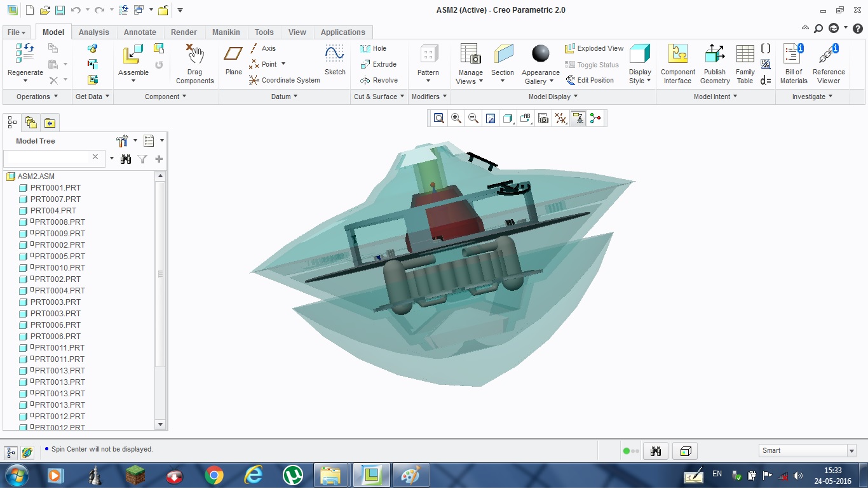Switch to the Manikin tab
Image resolution: width=868 pixels, height=489 pixels.
(x=226, y=32)
